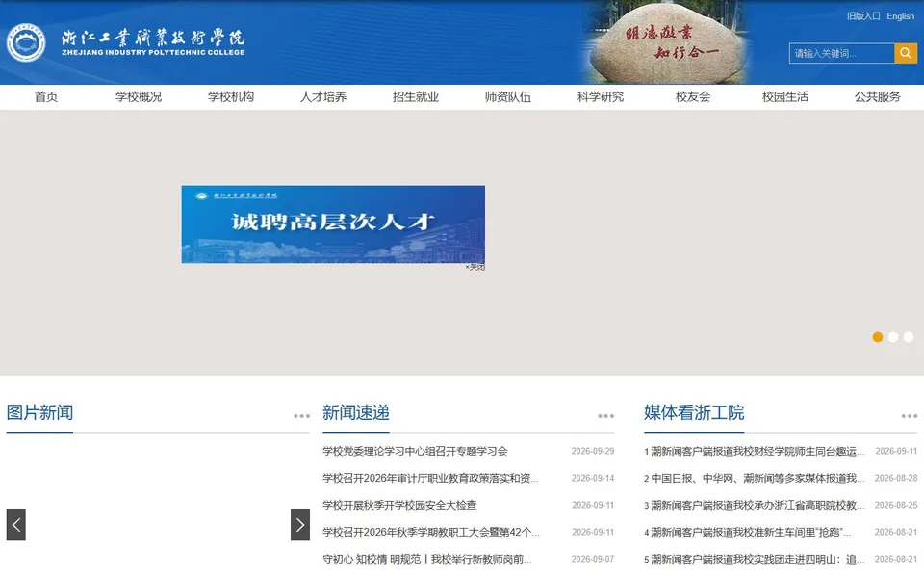This screenshot has height=578, width=924.
Task: Select the second carousel dot
Action: [893, 337]
